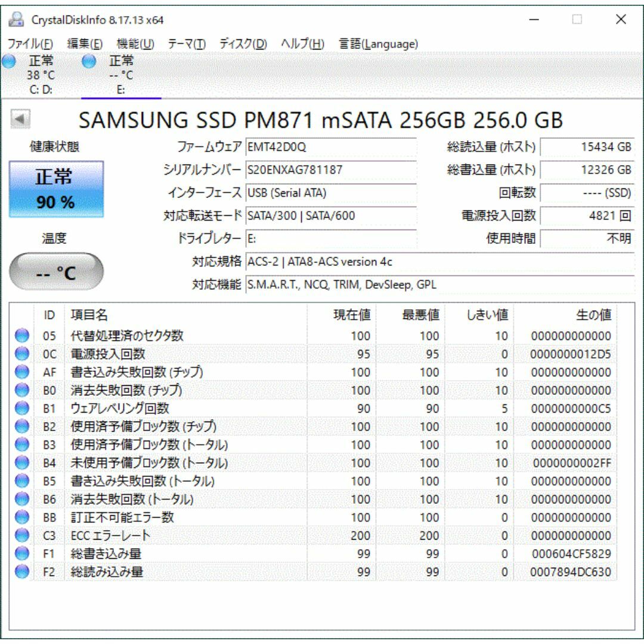Click status orb for B3 使用済予備ブロック数 (トータル)
The image size is (644, 644).
point(22,444)
